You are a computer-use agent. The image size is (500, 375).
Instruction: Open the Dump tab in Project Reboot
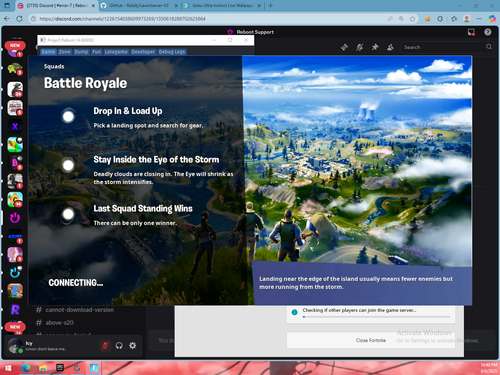tap(81, 52)
